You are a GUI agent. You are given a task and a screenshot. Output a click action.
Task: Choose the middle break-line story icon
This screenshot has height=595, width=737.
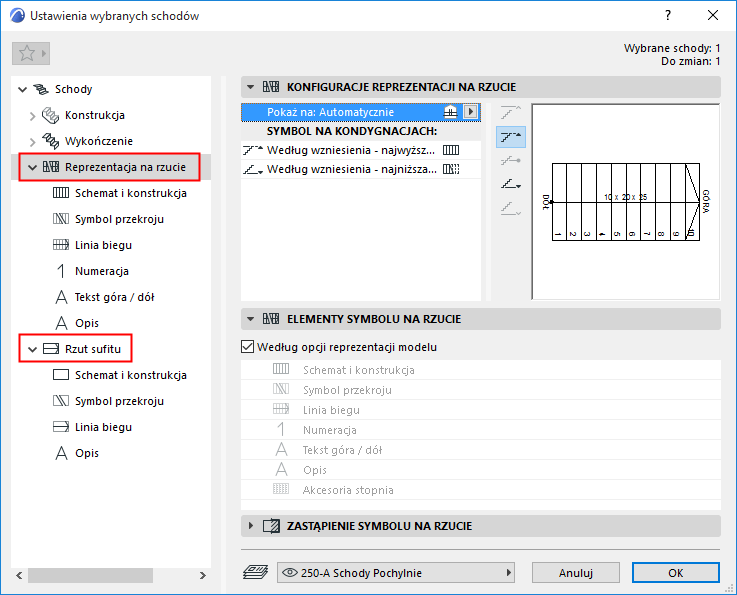click(510, 161)
